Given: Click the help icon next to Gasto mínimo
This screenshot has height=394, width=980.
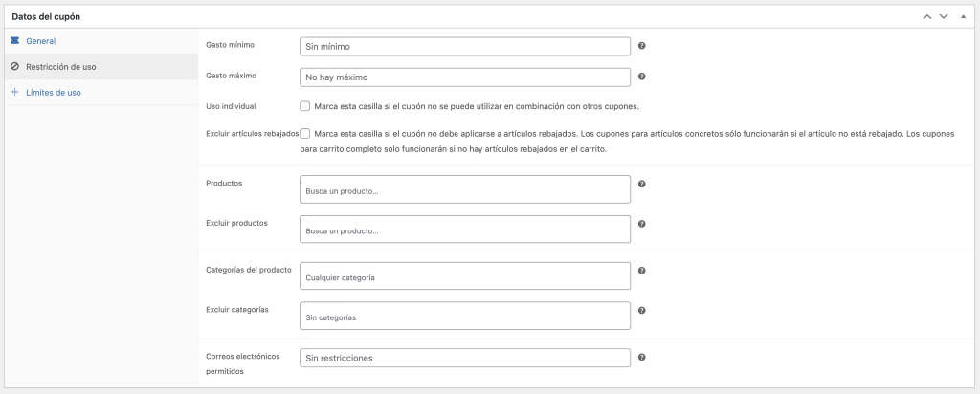Looking at the screenshot, I should [641, 46].
